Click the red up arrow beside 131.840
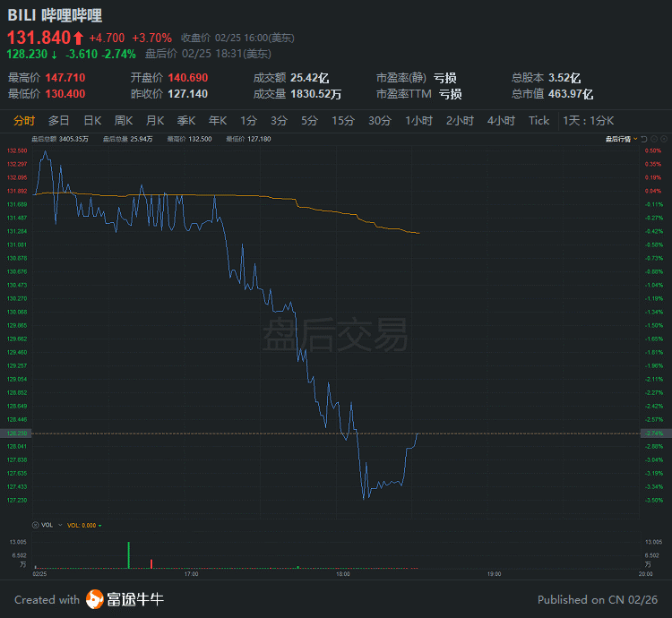The height and width of the screenshot is (618, 672). [x=78, y=39]
